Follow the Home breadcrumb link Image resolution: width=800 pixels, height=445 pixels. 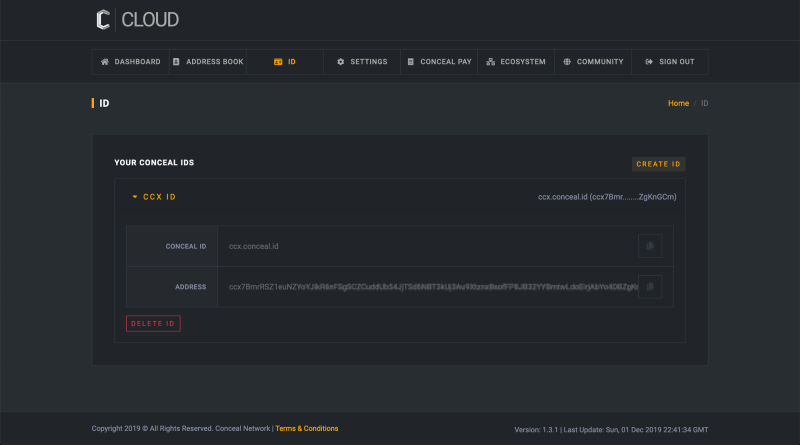click(678, 103)
